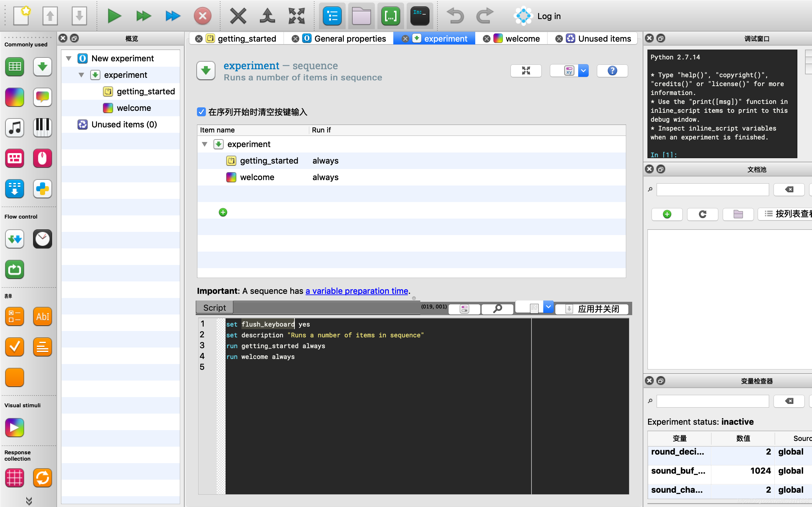812x507 pixels.
Task: Select the Timer flow control icon
Action: coord(43,238)
